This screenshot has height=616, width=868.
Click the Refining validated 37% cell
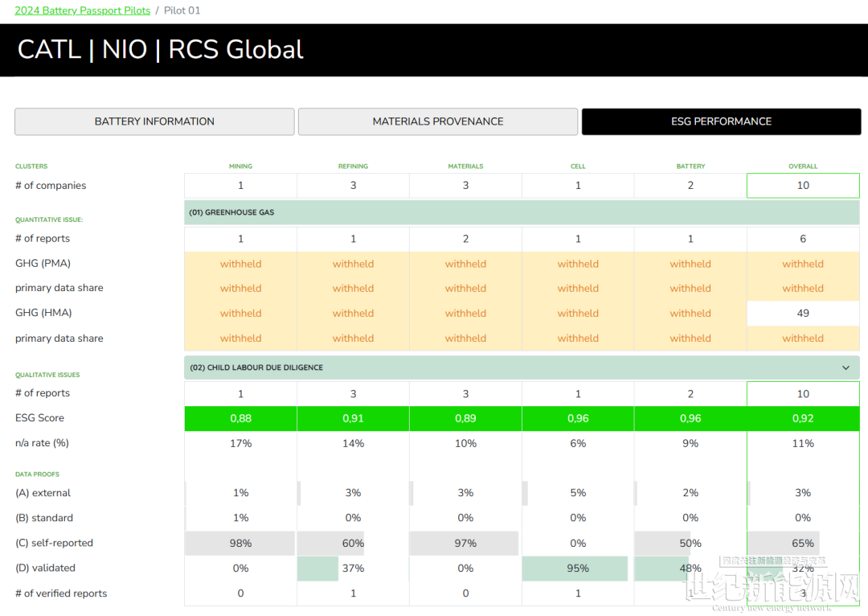tap(353, 569)
